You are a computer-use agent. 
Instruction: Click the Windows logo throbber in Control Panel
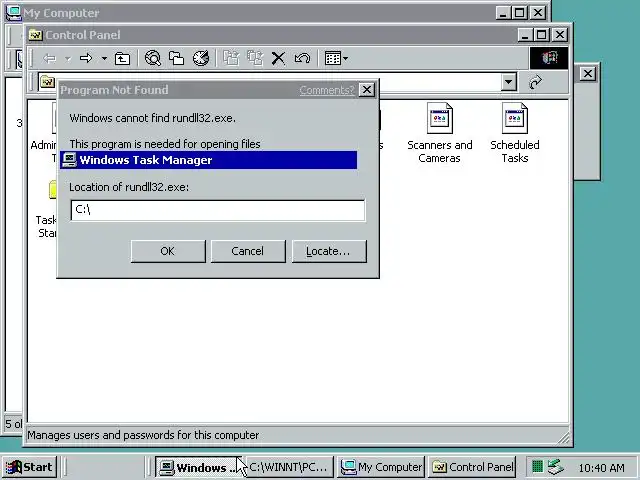(x=549, y=58)
